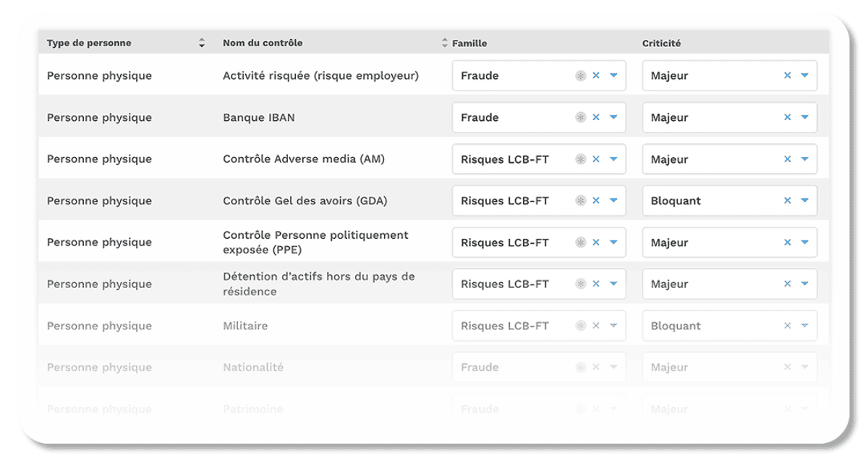Clear Majeur criticité for Banque IBAN
This screenshot has height=456, width=868.
click(x=788, y=117)
